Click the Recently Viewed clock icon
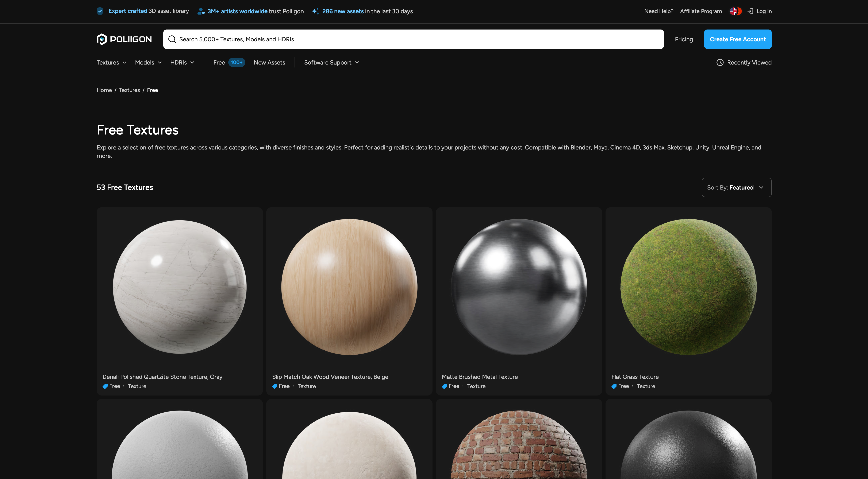Viewport: 868px width, 479px height. [x=720, y=62]
